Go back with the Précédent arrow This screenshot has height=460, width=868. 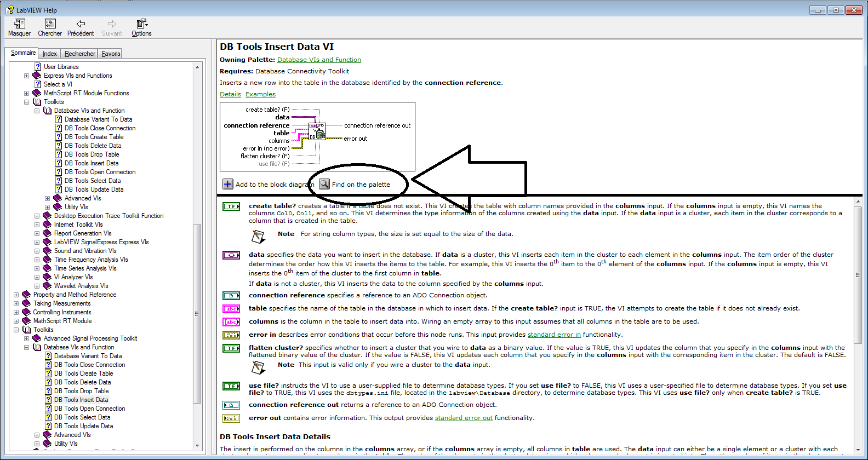81,24
